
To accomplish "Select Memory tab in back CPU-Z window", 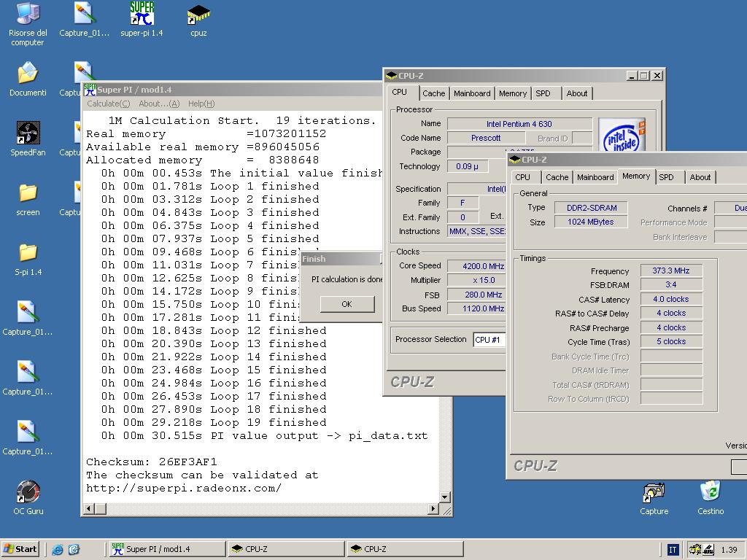I will click(x=513, y=93).
